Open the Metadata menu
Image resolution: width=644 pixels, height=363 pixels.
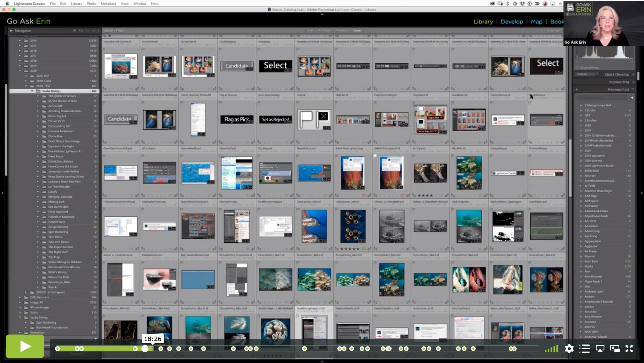108,4
